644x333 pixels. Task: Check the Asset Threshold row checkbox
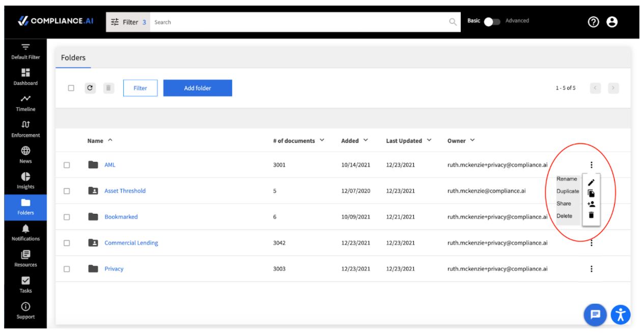[x=67, y=191]
